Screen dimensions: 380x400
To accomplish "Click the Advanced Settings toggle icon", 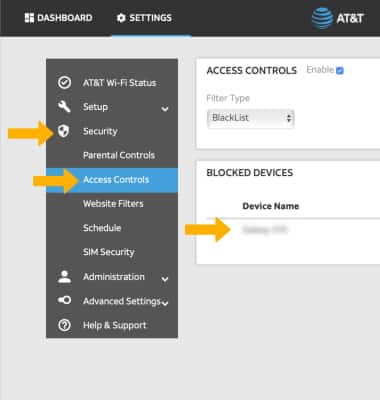I will coord(64,300).
